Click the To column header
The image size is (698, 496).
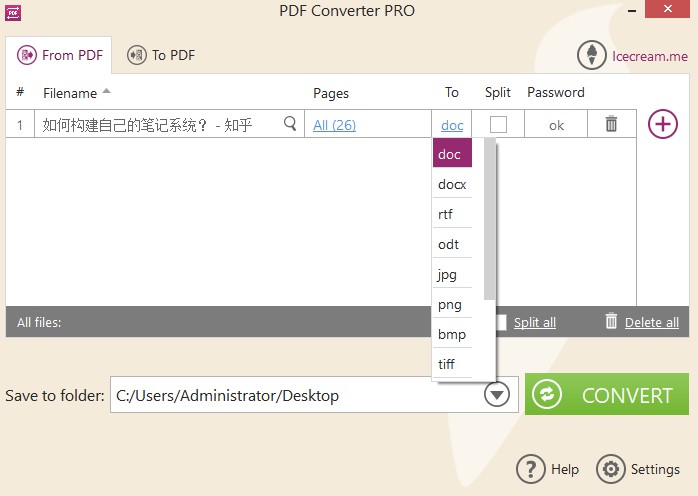(x=451, y=92)
